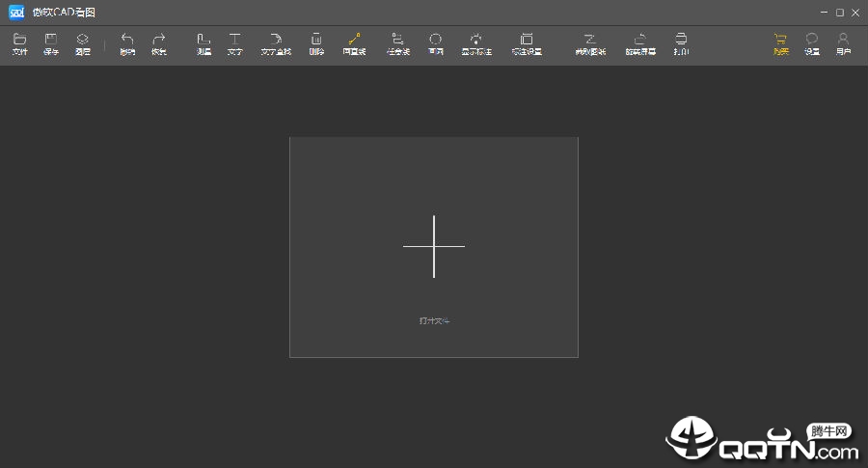Minimize the CAD viewer window
868x468 pixels.
click(825, 13)
